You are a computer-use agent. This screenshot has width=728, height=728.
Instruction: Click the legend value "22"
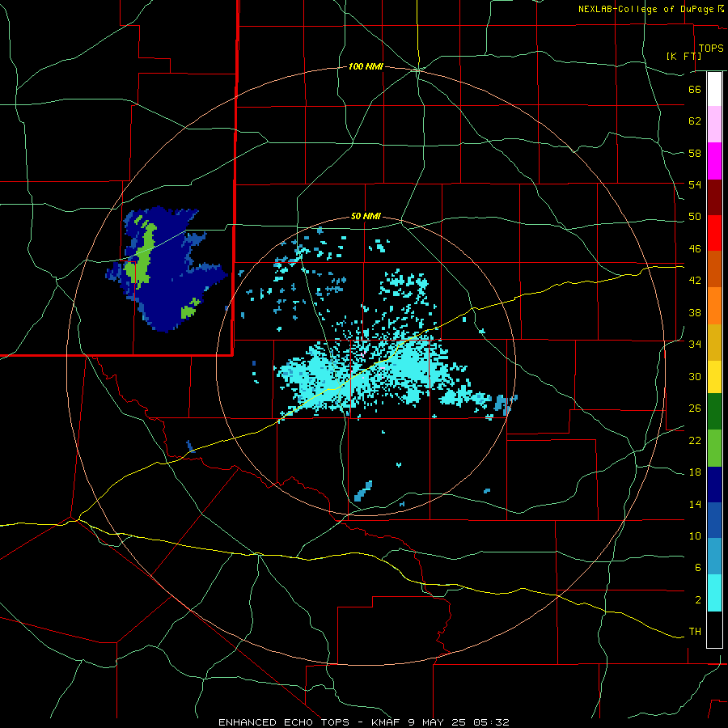[x=695, y=440]
